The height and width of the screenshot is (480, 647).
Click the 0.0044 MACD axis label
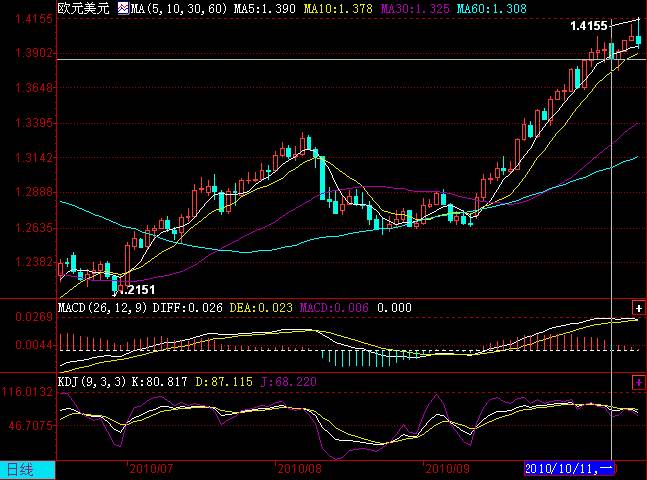(x=34, y=345)
